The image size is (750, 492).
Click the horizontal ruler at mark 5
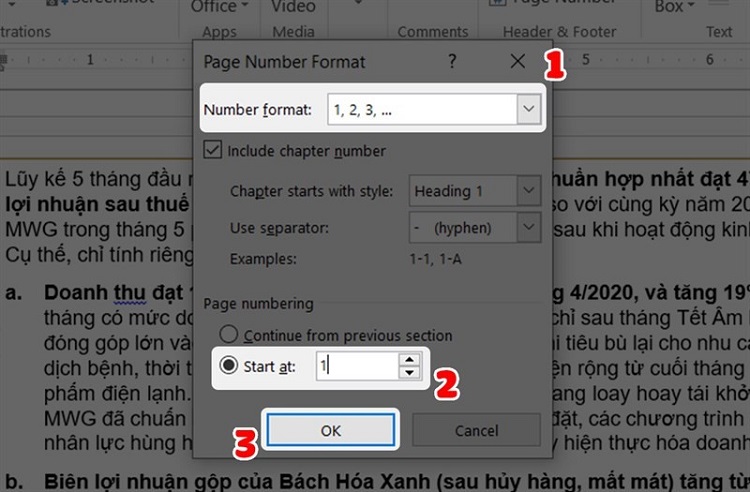point(585,60)
